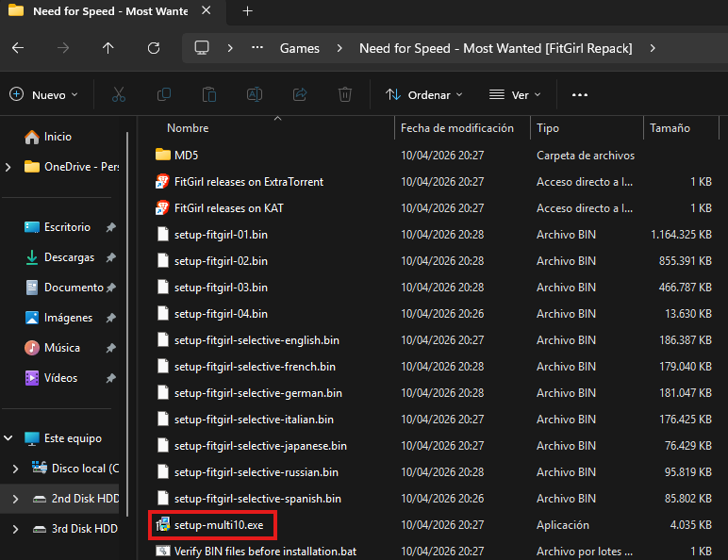The image size is (728, 560).
Task: Open a new tab with plus button
Action: [x=247, y=11]
